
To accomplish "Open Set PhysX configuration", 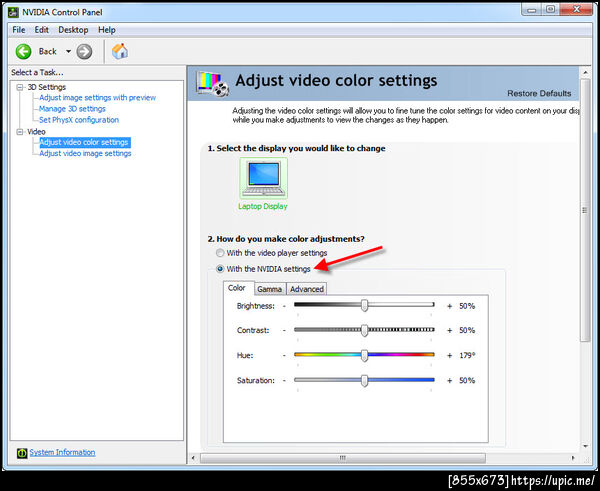I will click(79, 120).
